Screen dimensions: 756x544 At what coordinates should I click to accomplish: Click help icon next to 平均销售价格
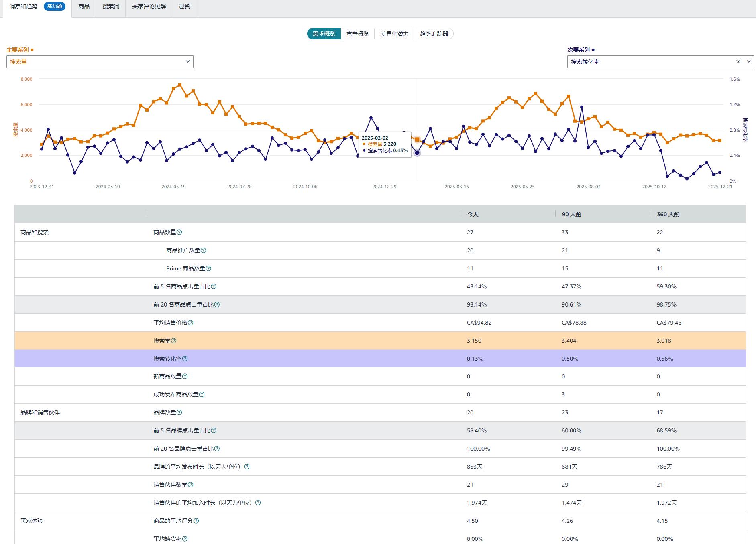tap(191, 323)
